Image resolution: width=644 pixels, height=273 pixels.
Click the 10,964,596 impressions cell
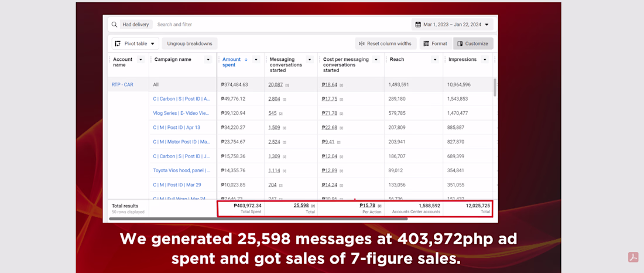(x=459, y=85)
